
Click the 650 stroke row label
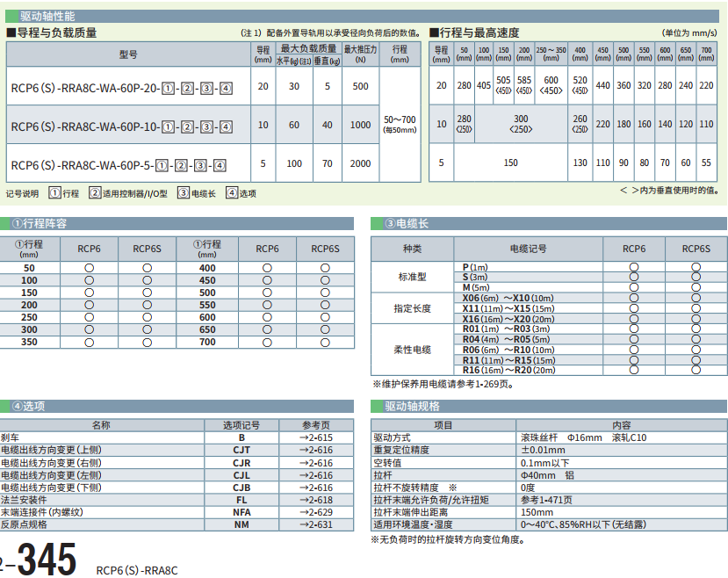207,329
